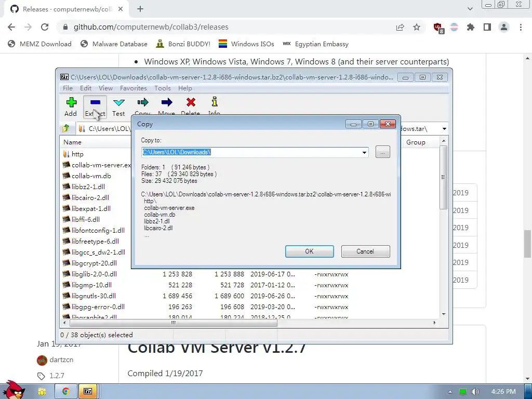Select libgnutls-30.dll in file list
The height and width of the screenshot is (399, 532).
coord(94,296)
